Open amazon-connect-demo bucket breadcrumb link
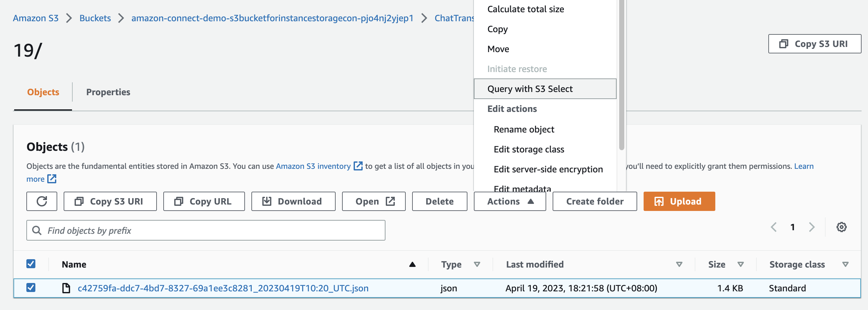 tap(272, 18)
